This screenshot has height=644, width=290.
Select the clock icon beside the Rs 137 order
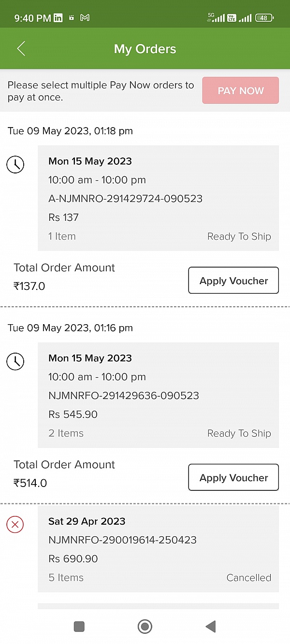[x=15, y=165]
